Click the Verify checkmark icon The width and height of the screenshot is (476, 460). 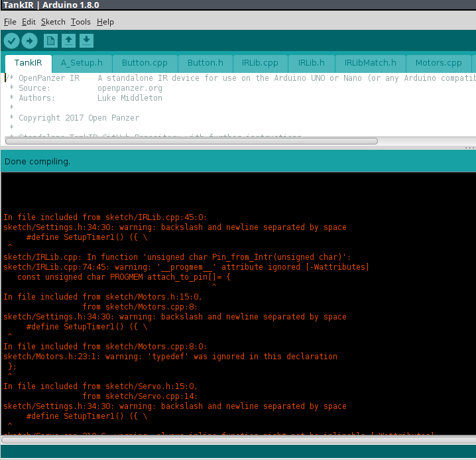(11, 40)
